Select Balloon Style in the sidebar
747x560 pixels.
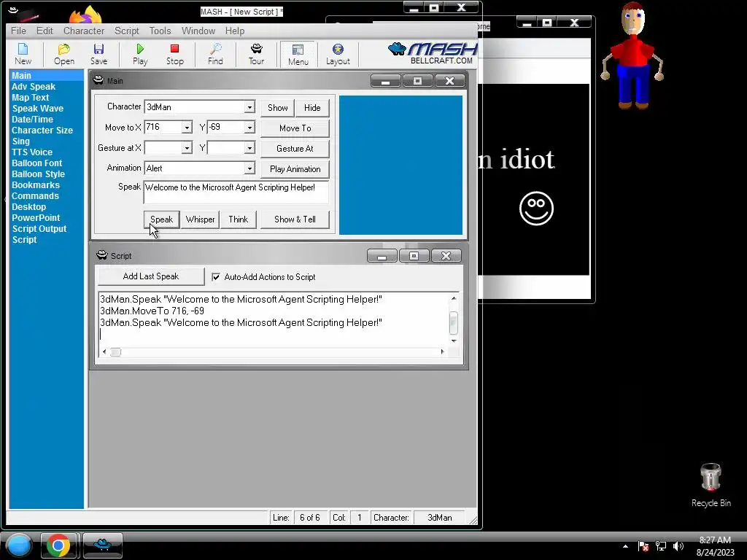pos(38,174)
